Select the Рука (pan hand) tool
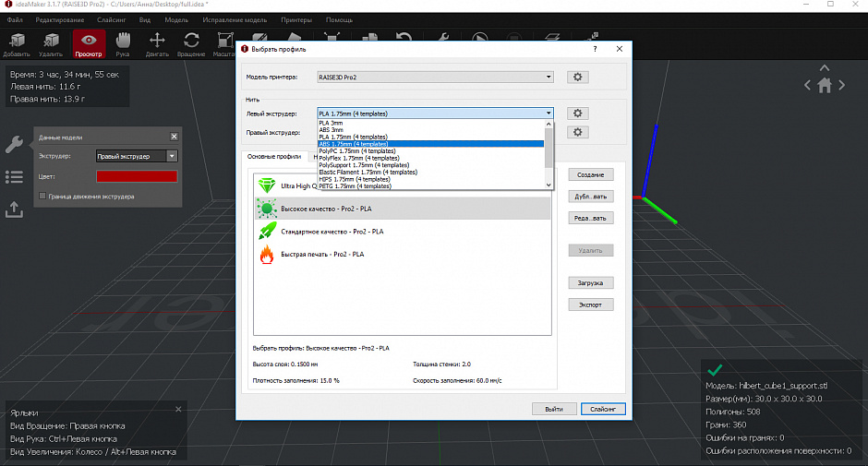Image resolution: width=868 pixels, height=466 pixels. pyautogui.click(x=122, y=44)
